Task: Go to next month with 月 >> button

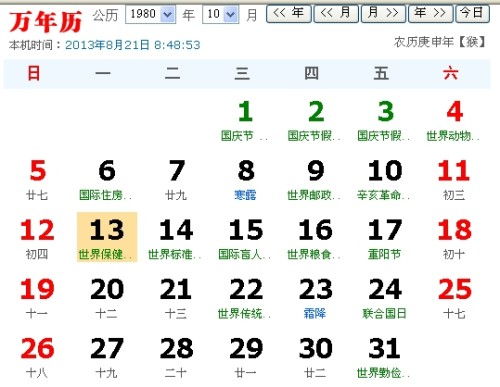Action: (x=383, y=13)
